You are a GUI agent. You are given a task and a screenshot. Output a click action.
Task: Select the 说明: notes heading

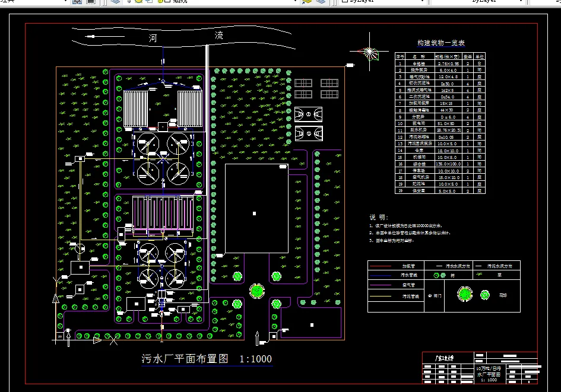[379, 217]
